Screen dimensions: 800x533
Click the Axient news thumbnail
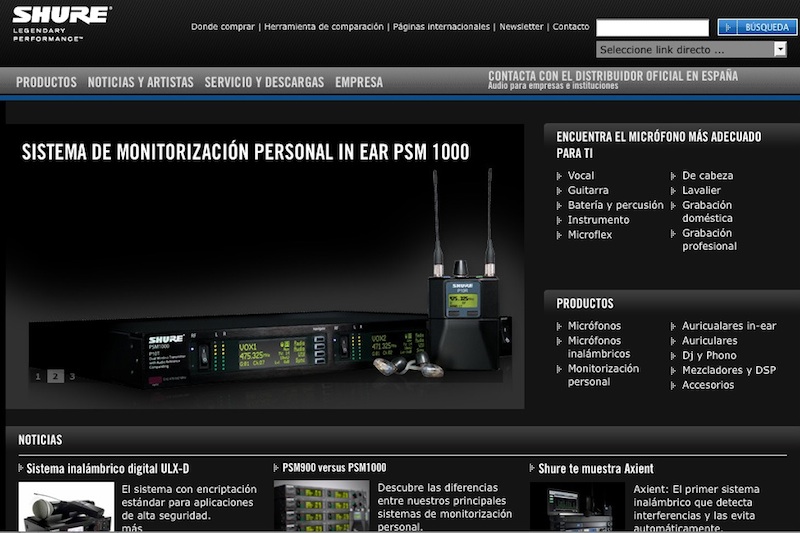pyautogui.click(x=577, y=506)
